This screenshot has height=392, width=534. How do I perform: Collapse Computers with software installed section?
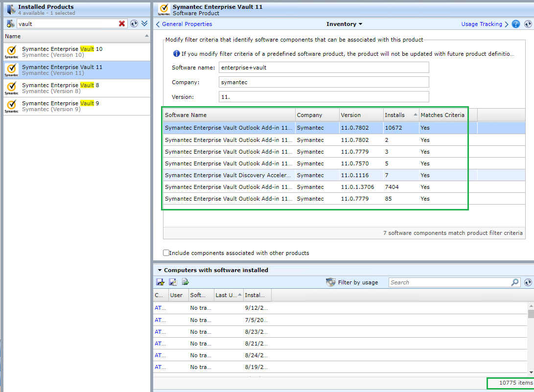coord(160,270)
